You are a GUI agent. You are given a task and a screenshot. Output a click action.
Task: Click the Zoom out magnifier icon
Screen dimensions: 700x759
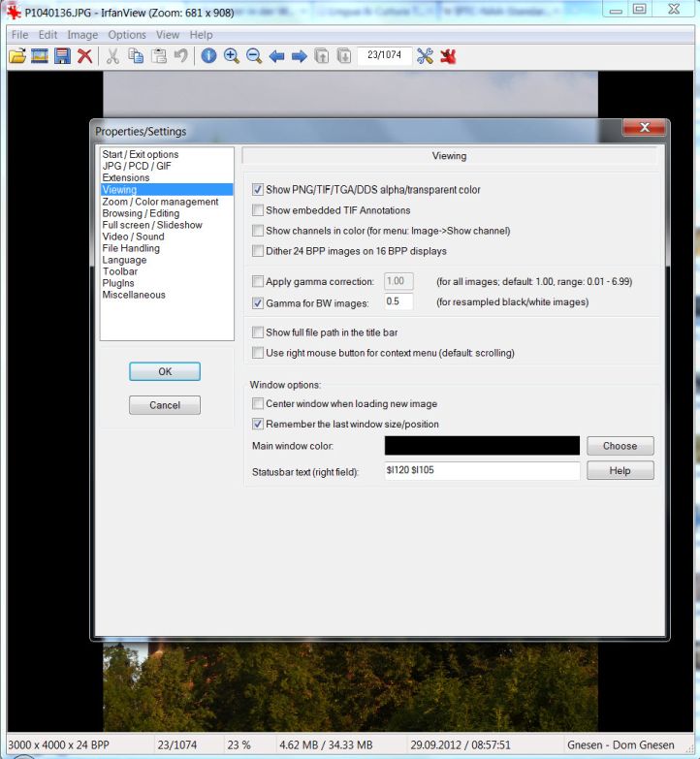pyautogui.click(x=254, y=56)
